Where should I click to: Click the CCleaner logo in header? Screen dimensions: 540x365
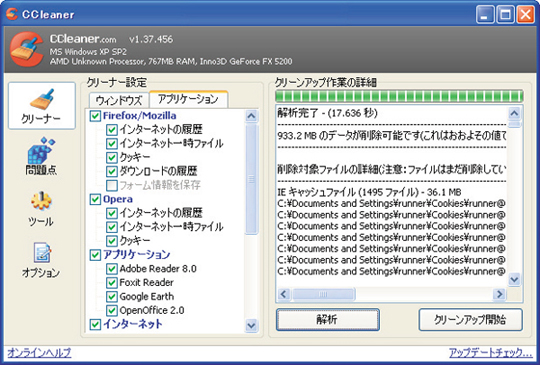[27, 48]
